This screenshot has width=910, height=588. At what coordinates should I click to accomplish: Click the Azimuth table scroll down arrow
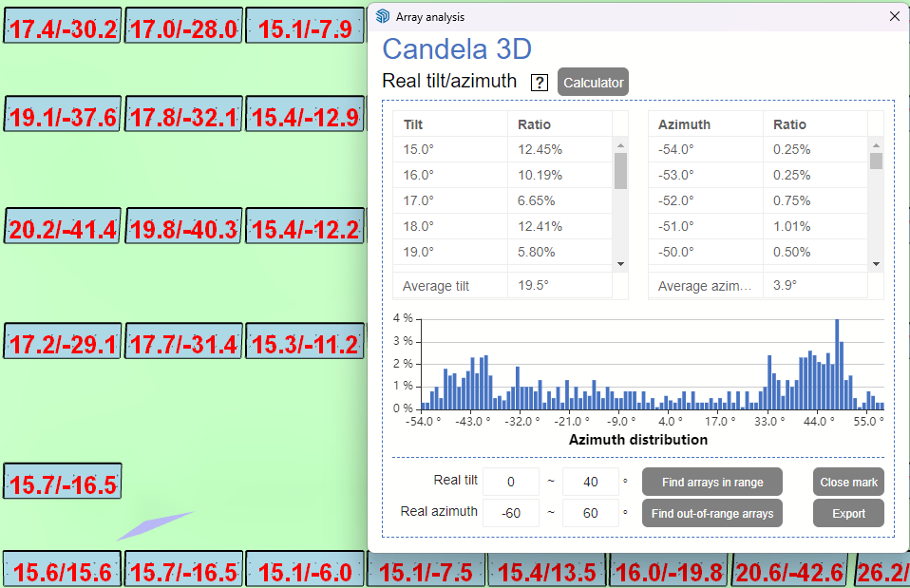coord(877,264)
